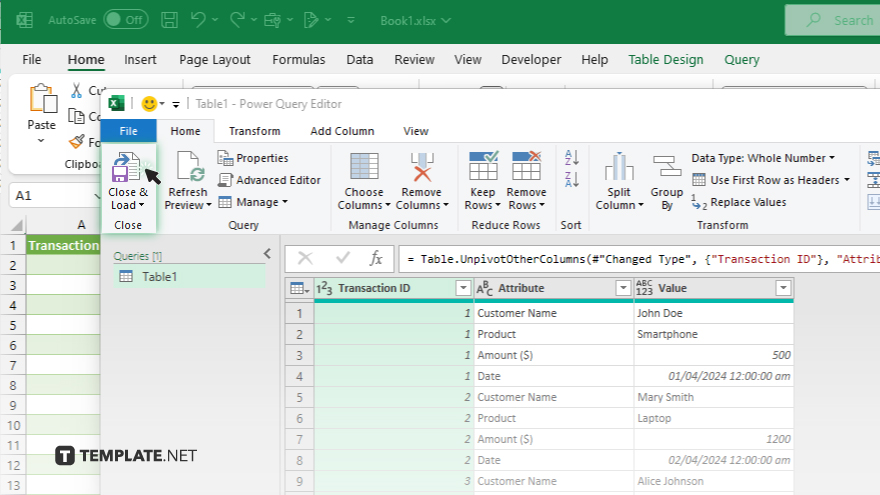This screenshot has height=495, width=880.
Task: Sort ascending A to Z
Action: point(571,158)
